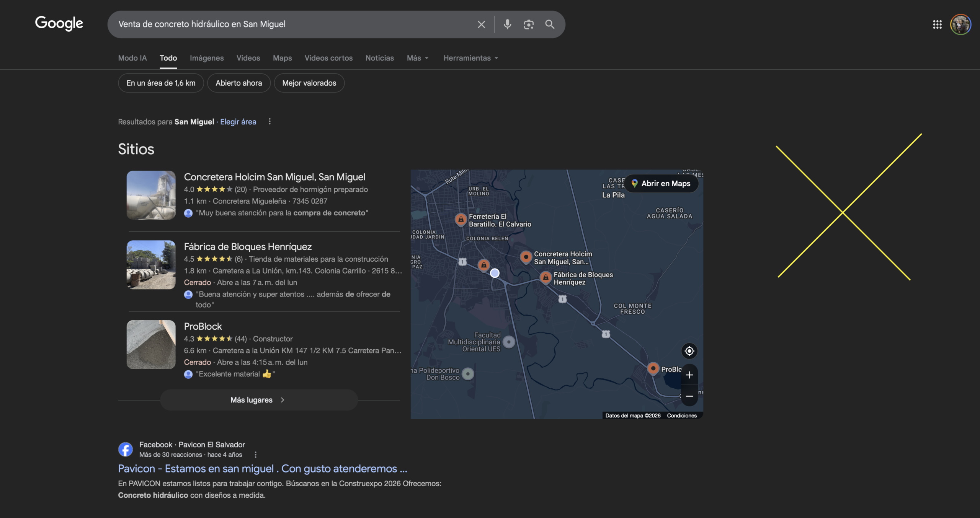Open the Concretera Holcim thumbnail photo
The width and height of the screenshot is (980, 518).
coord(151,195)
